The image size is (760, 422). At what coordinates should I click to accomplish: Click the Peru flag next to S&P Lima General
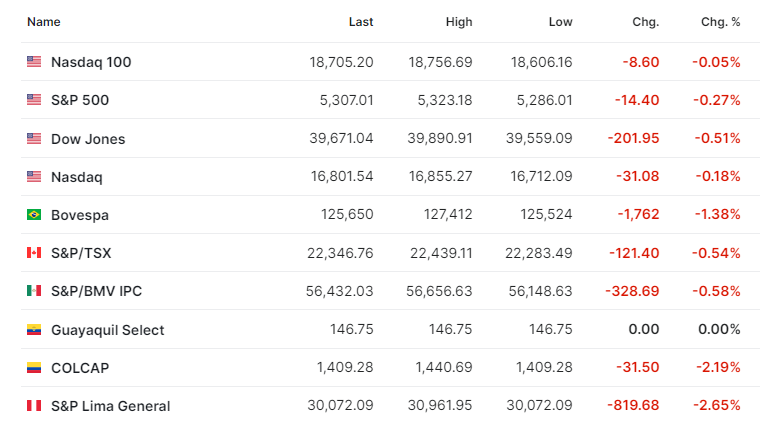point(34,406)
